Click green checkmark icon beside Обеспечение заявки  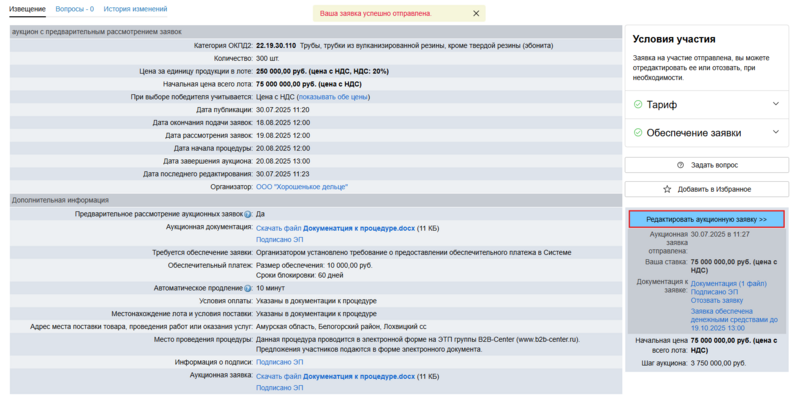638,133
